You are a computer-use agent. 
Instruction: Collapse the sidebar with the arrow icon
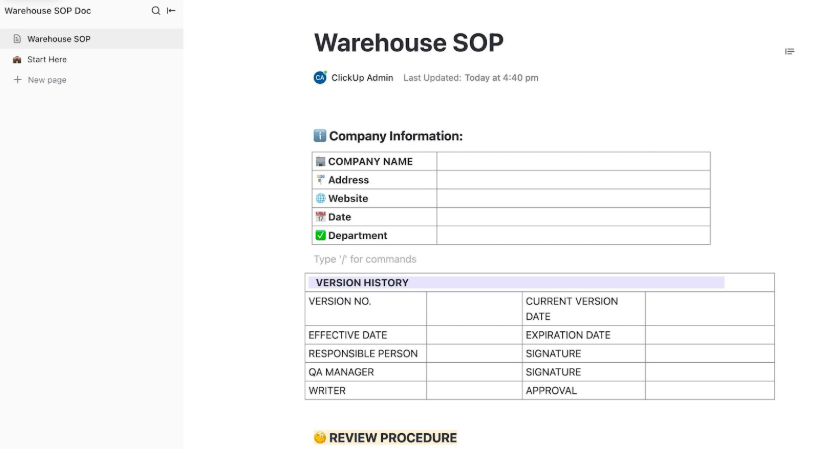[171, 11]
